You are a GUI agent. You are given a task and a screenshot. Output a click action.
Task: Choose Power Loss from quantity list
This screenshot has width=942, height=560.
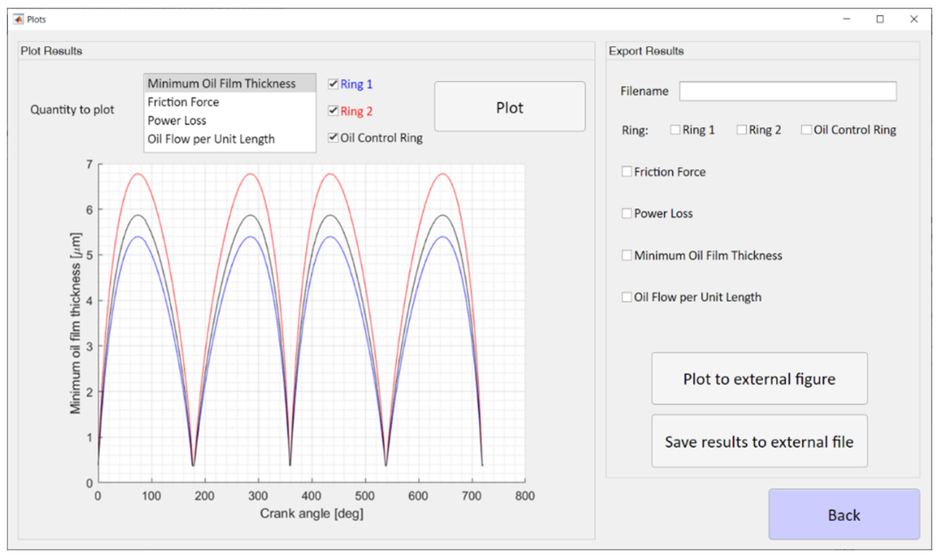(177, 121)
